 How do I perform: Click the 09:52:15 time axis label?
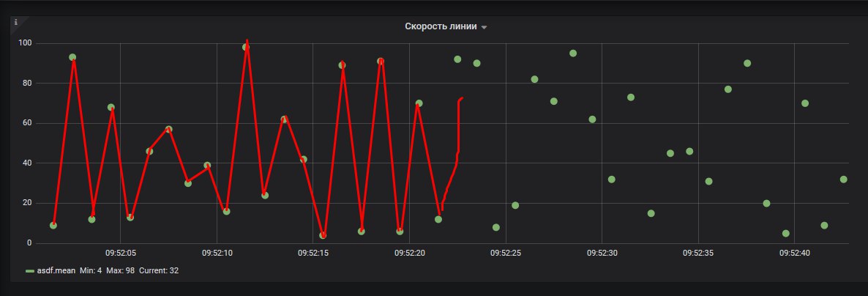[313, 253]
